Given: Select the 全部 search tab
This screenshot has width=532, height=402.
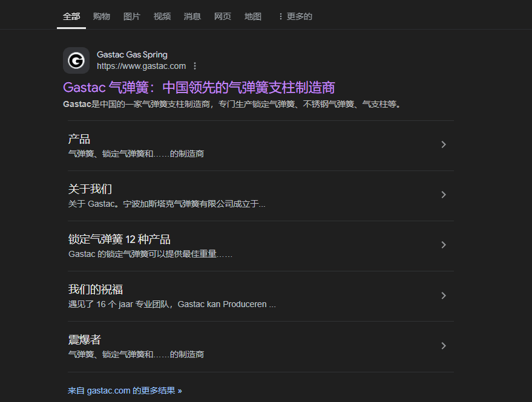Looking at the screenshot, I should click(x=71, y=16).
